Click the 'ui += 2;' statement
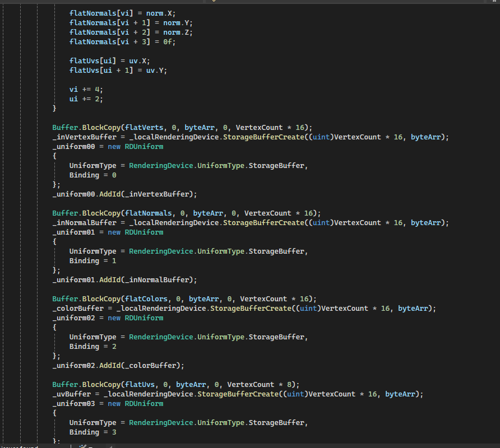This screenshot has height=448, width=500. tap(86, 99)
